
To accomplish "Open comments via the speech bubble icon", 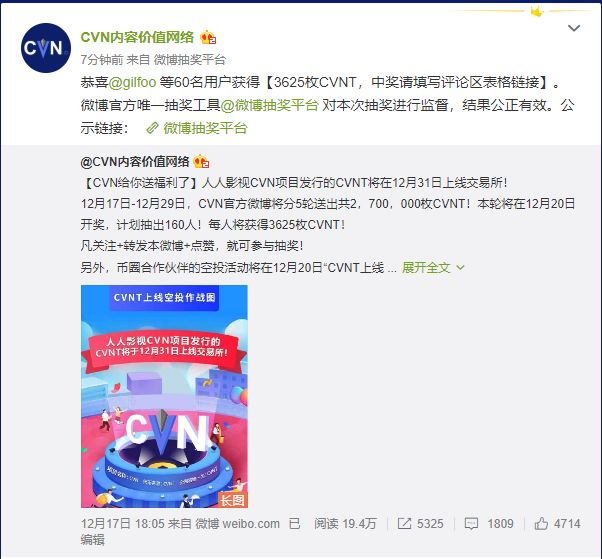I will pyautogui.click(x=471, y=524).
